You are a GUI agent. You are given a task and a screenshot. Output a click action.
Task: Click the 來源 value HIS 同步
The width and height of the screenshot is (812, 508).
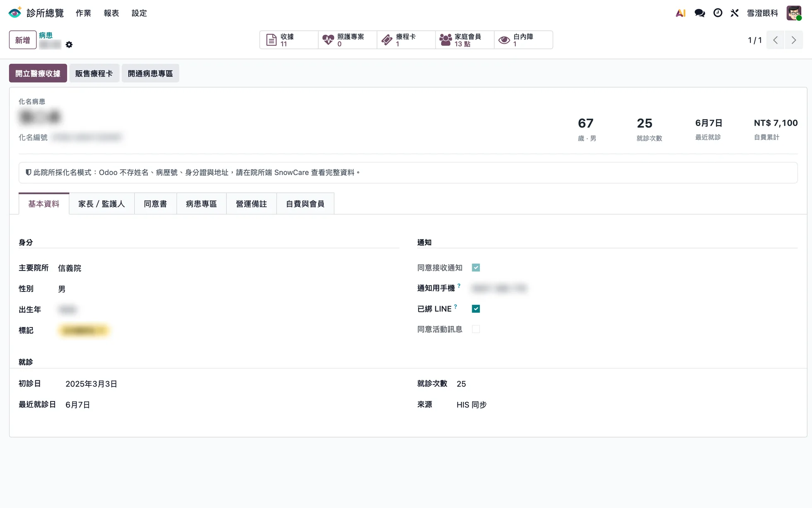click(471, 405)
